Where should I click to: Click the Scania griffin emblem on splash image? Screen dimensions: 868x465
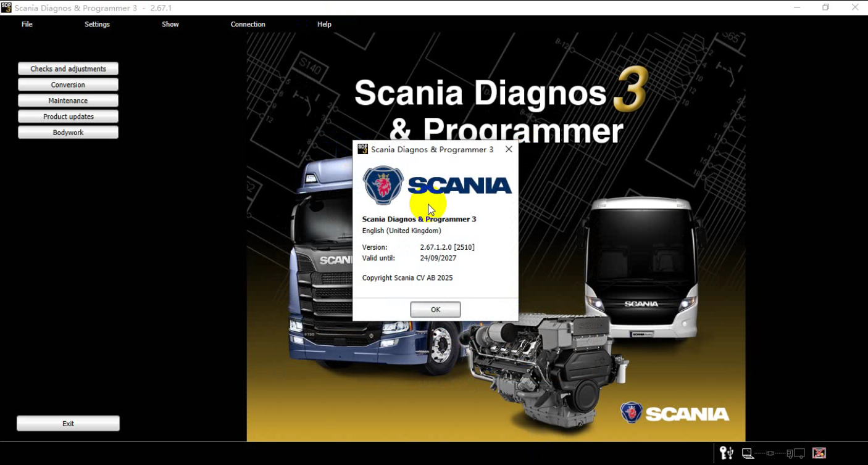coord(631,413)
